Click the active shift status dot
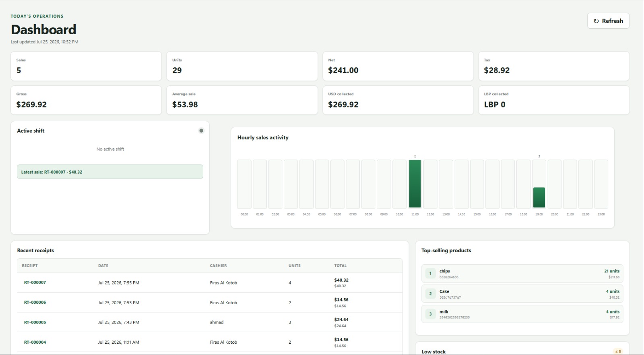 tap(201, 131)
